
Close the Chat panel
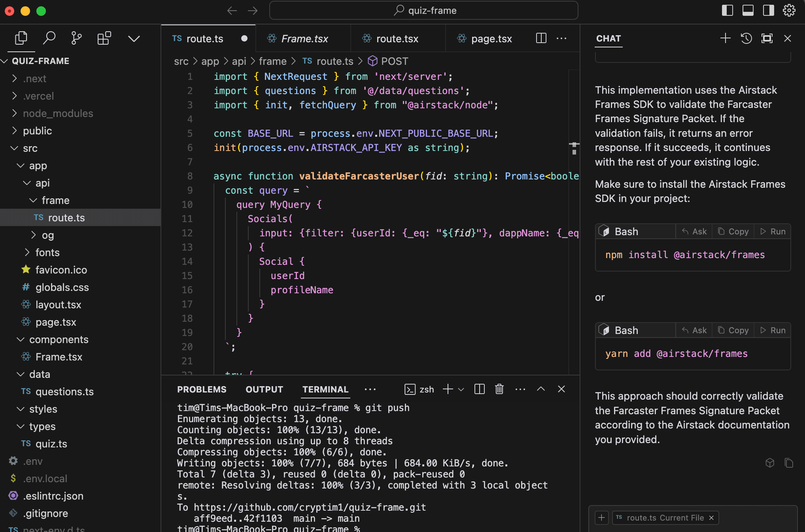tap(788, 38)
